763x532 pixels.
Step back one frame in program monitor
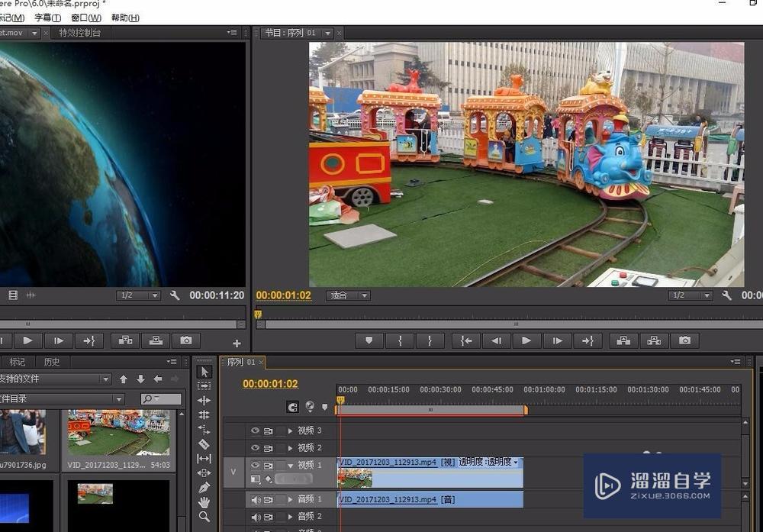[x=496, y=340]
